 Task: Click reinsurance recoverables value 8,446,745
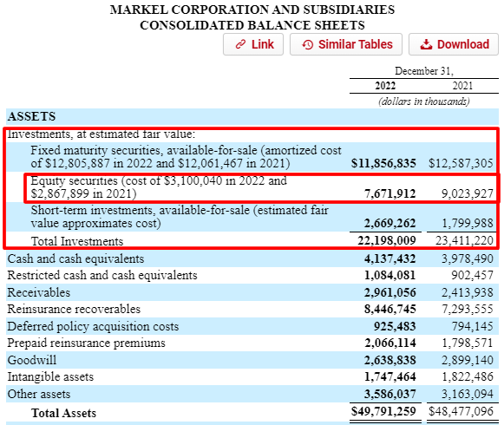[389, 309]
